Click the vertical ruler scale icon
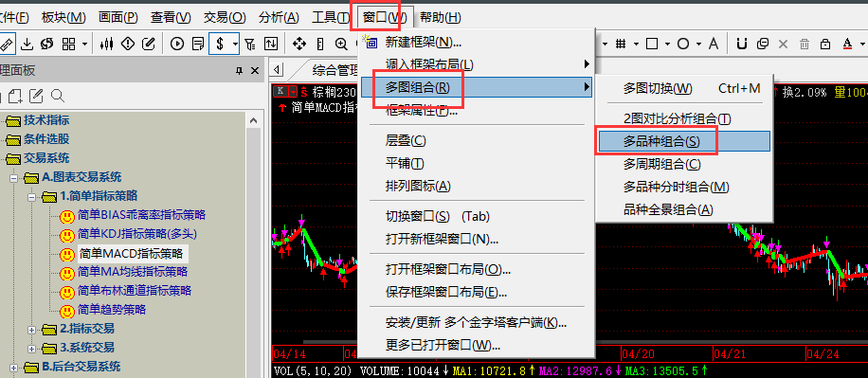Viewport: 868px width, 378px height. tap(320, 44)
